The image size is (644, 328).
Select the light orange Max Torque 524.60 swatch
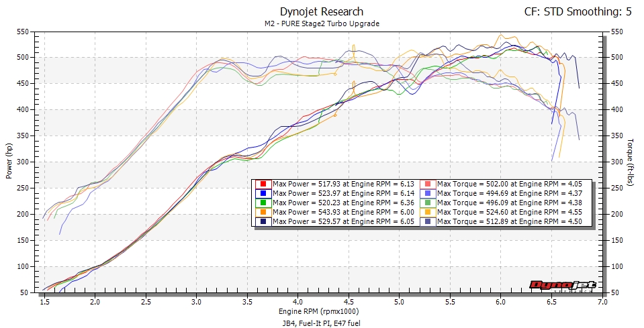coord(428,212)
